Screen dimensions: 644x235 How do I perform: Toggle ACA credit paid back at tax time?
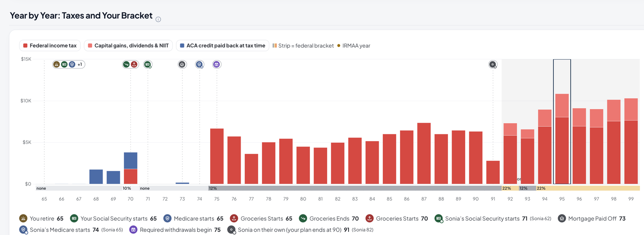click(223, 46)
